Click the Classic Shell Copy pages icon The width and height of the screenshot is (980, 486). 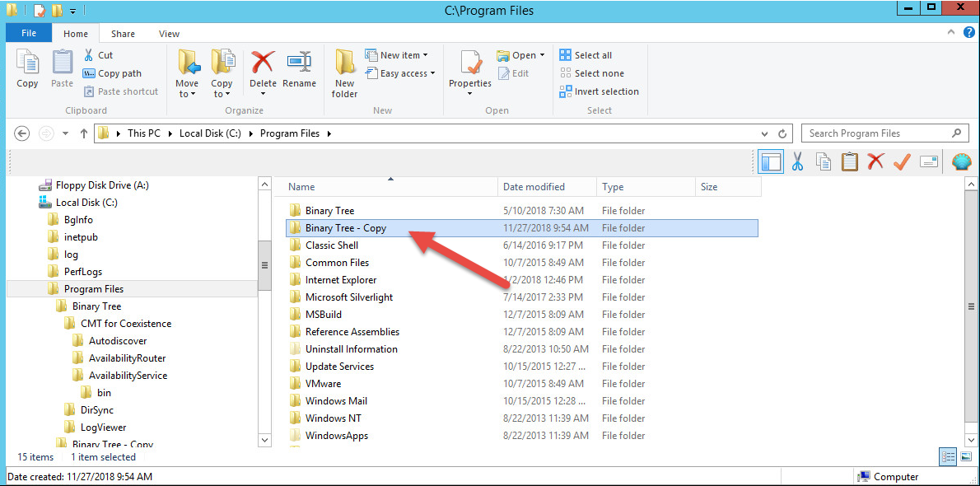[x=824, y=162]
